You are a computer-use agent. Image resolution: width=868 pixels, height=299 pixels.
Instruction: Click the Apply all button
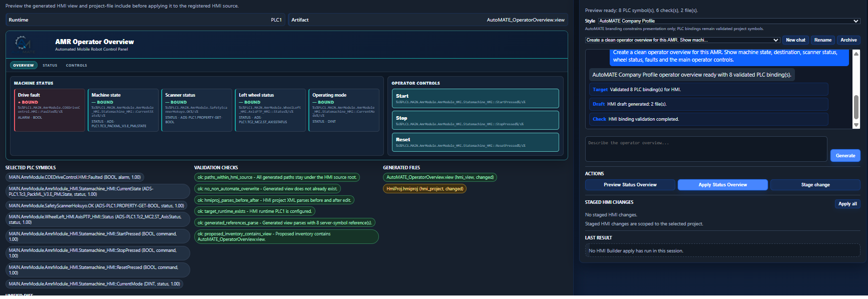847,204
